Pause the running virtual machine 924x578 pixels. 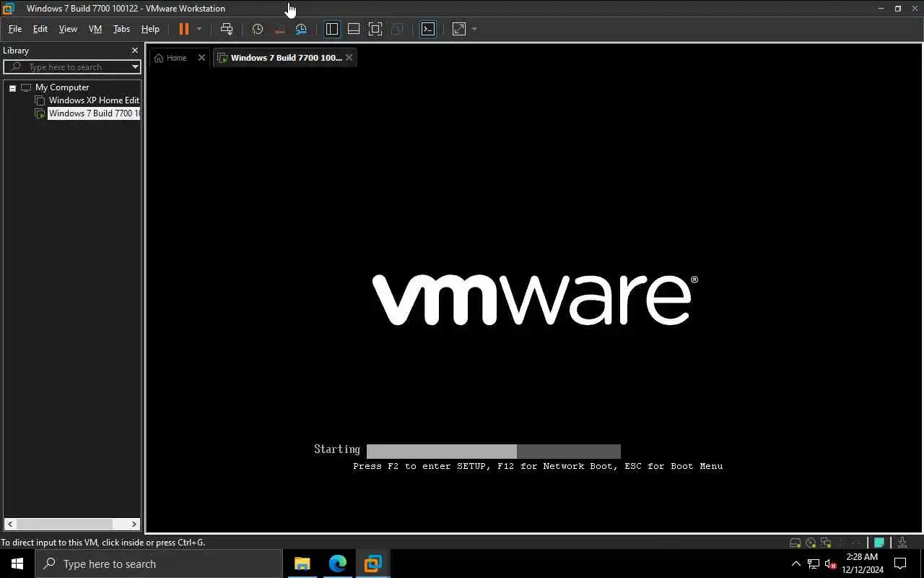(x=184, y=29)
